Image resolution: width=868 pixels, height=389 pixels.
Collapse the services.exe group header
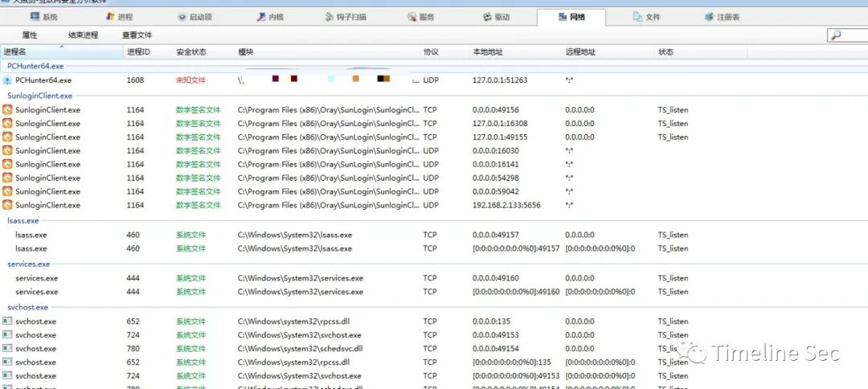tap(29, 264)
